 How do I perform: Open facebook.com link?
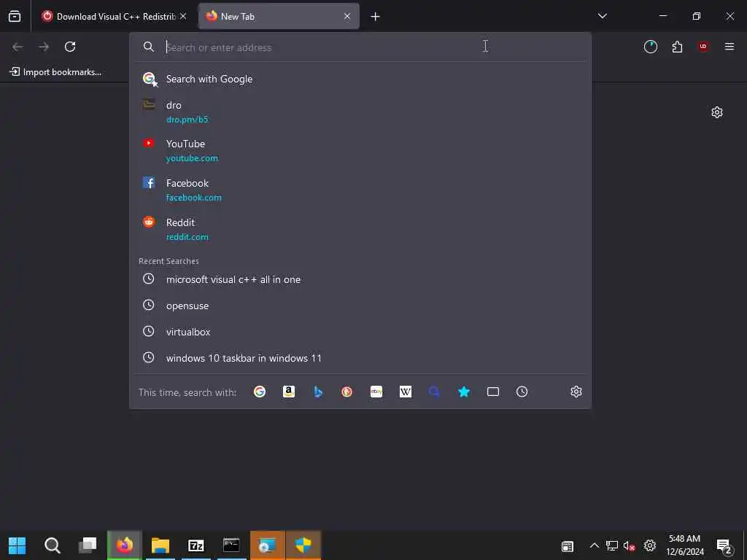point(194,198)
